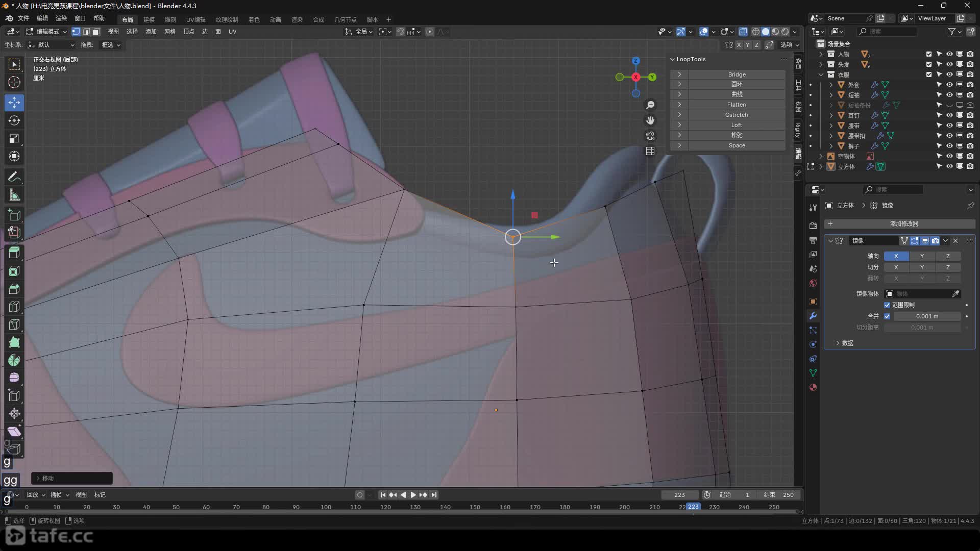Open the 网格 menu
Screen dimensions: 980x551
(x=169, y=32)
